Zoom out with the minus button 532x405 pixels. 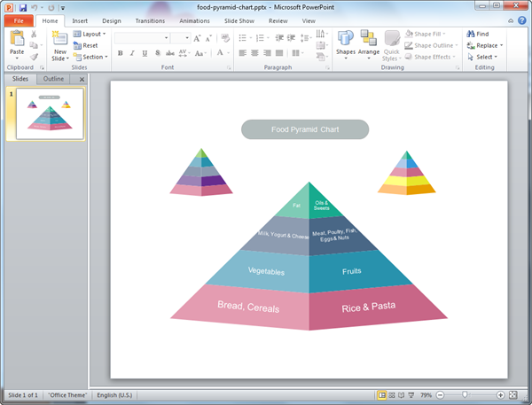pyautogui.click(x=440, y=395)
